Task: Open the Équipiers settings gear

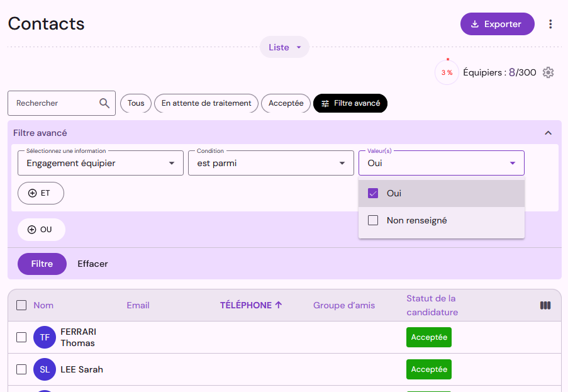Action: (x=548, y=72)
